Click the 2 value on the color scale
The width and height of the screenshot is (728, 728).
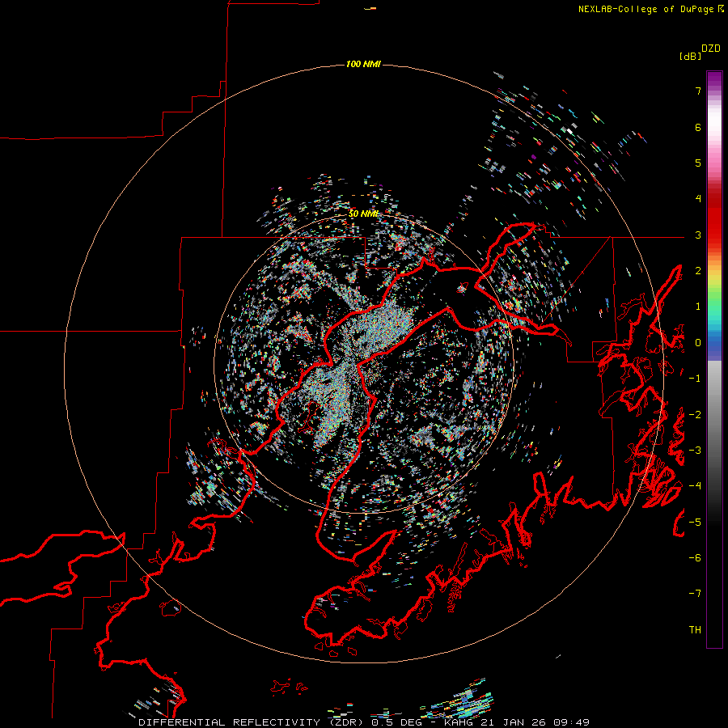click(698, 271)
